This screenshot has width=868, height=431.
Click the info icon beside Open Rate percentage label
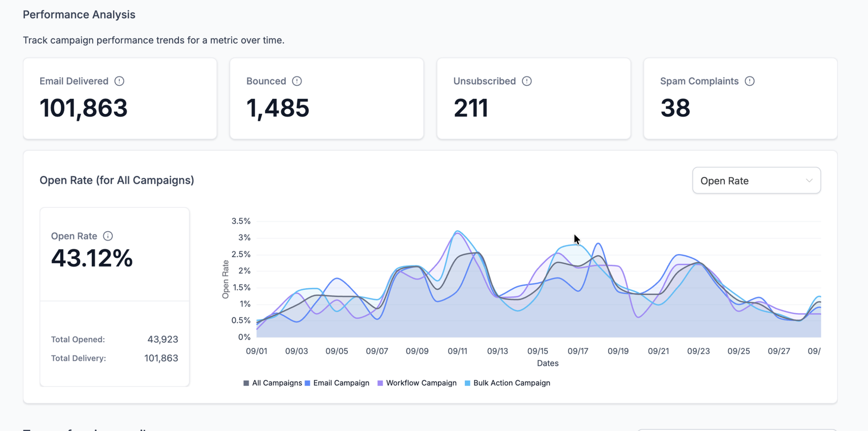tap(108, 236)
